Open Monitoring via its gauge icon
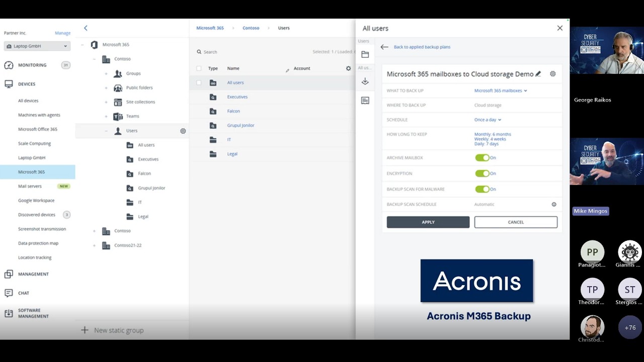The width and height of the screenshot is (644, 362). tap(9, 65)
